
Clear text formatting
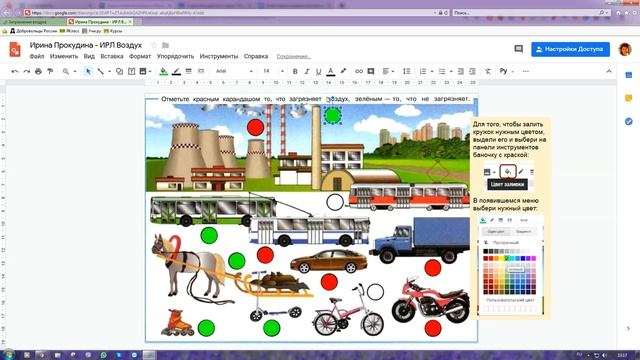click(x=488, y=71)
